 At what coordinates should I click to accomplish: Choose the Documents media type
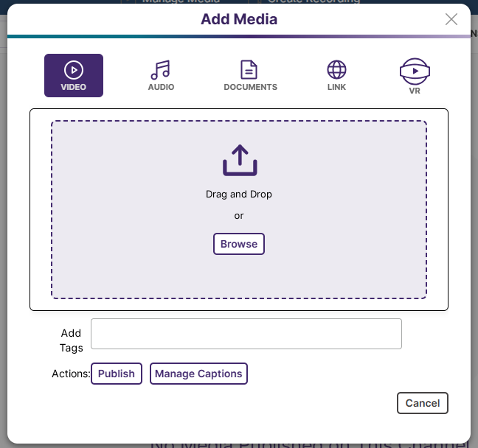pos(250,76)
